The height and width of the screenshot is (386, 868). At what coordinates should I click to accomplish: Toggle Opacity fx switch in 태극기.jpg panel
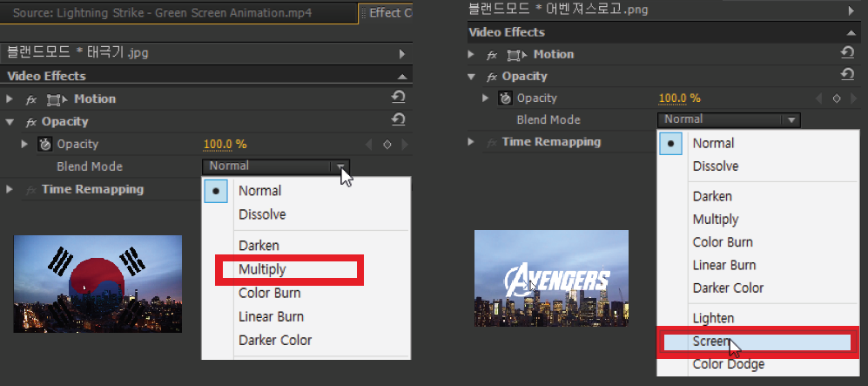tap(31, 122)
